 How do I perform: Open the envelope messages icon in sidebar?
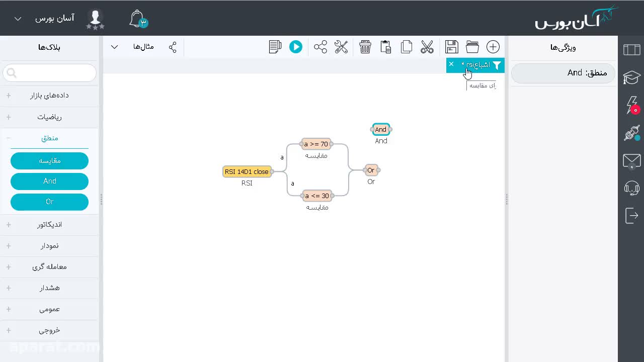631,161
